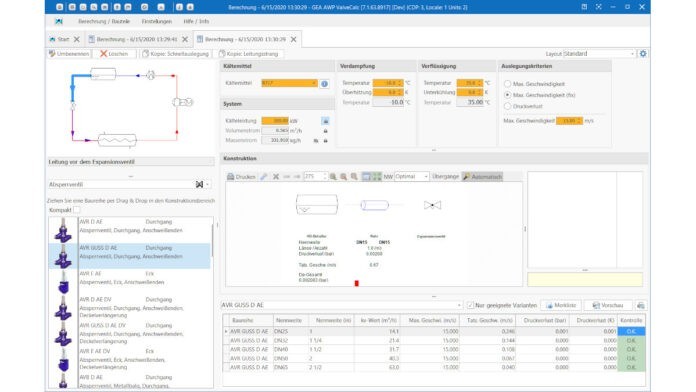Viewport: 696px width, 392px height.
Task: Open the Kältemittel refrigerant dropdown
Action: coord(289,83)
